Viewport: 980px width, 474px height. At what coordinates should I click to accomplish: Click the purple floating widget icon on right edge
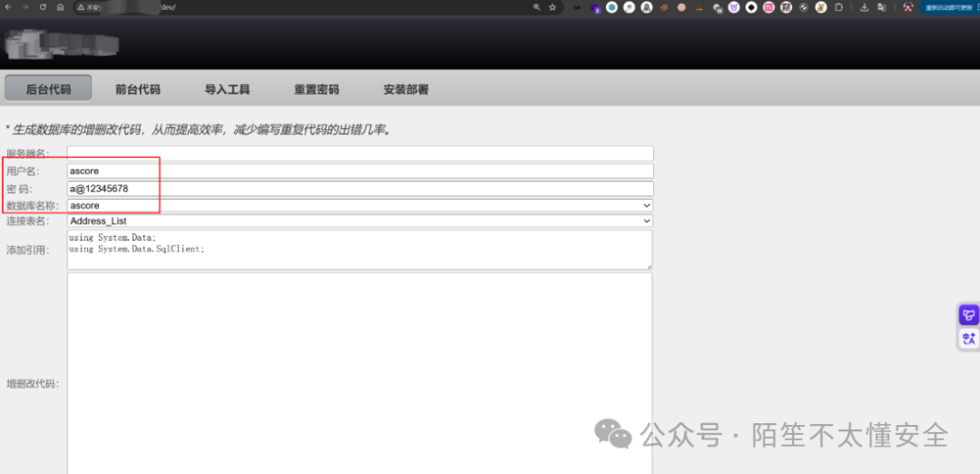tap(969, 314)
